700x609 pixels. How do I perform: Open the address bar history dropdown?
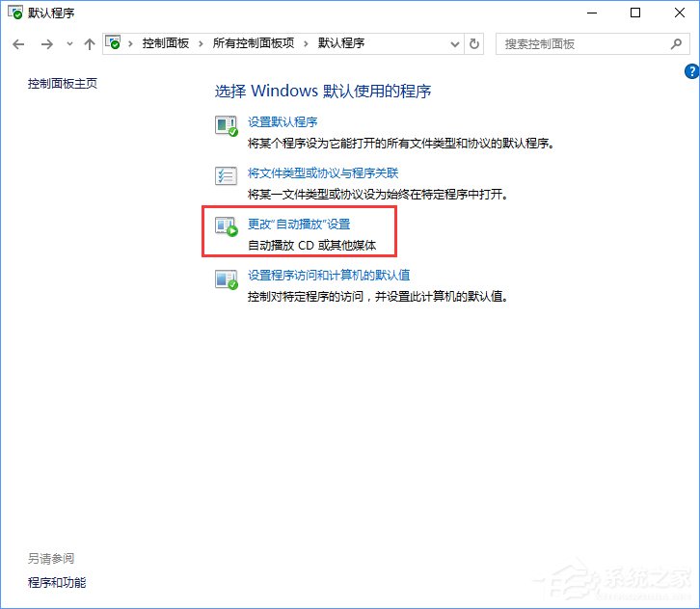coord(455,44)
